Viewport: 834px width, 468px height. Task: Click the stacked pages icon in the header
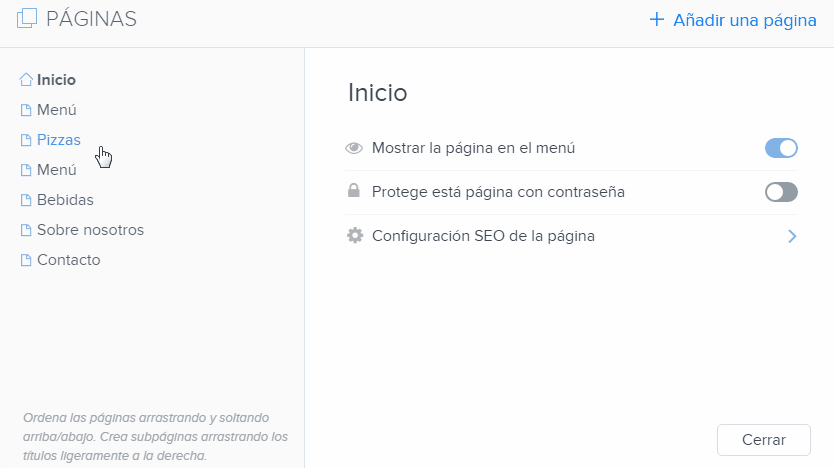pyautogui.click(x=27, y=18)
